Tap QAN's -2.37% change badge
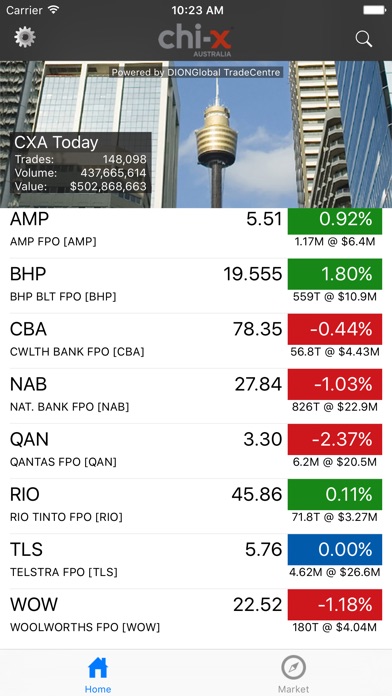The height and width of the screenshot is (696, 392). pyautogui.click(x=335, y=439)
